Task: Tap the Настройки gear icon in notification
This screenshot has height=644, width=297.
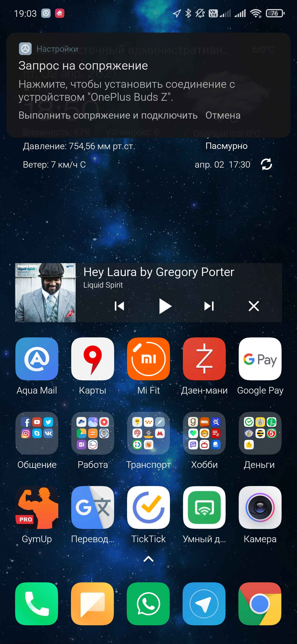Action: point(25,49)
